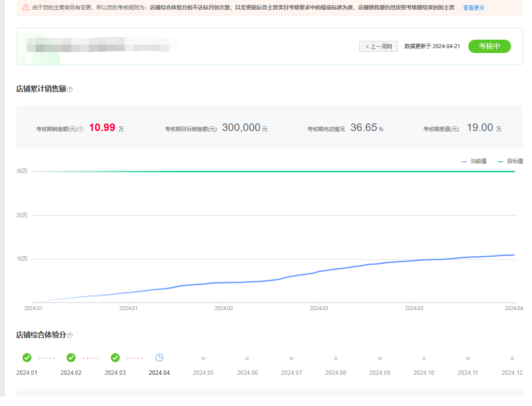Click the 300,000 target sales value

[241, 128]
